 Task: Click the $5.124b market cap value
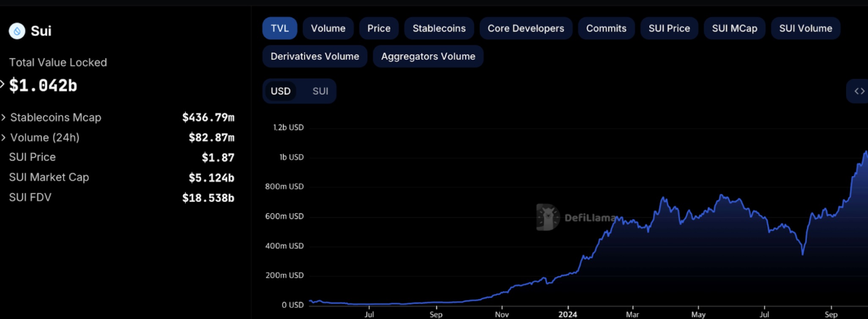212,178
